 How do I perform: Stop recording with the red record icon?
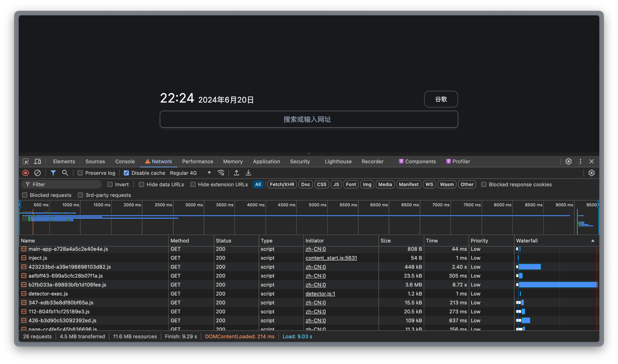point(25,173)
